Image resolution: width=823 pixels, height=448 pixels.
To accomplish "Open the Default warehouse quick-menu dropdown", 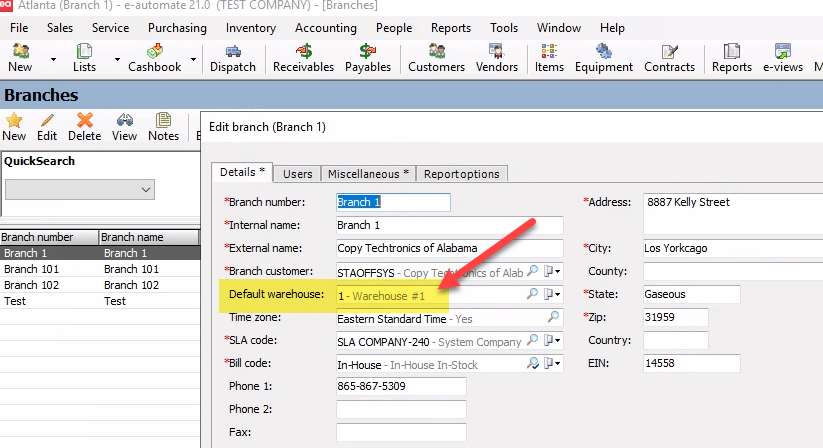I will pyautogui.click(x=552, y=294).
